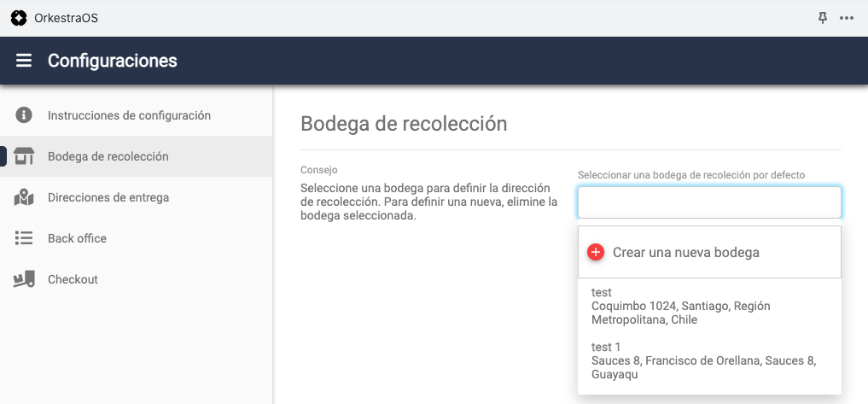The image size is (868, 404).
Task: Click the info icon beside Instrucciones de configuración
Action: click(x=24, y=115)
